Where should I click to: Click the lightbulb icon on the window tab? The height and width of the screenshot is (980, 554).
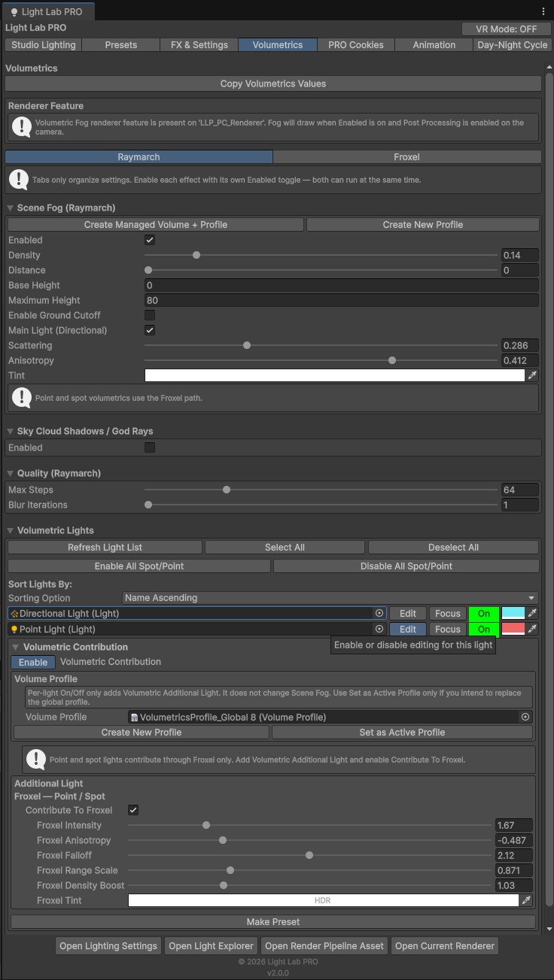click(x=14, y=12)
